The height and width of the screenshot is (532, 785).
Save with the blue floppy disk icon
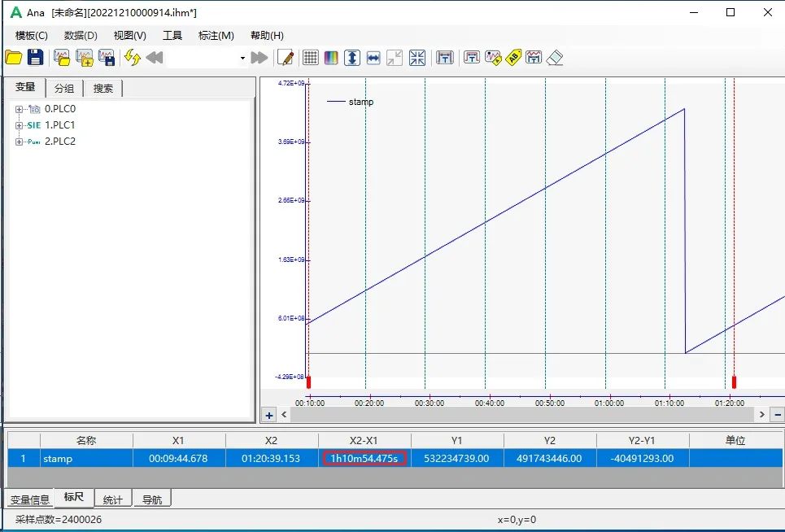pyautogui.click(x=35, y=58)
